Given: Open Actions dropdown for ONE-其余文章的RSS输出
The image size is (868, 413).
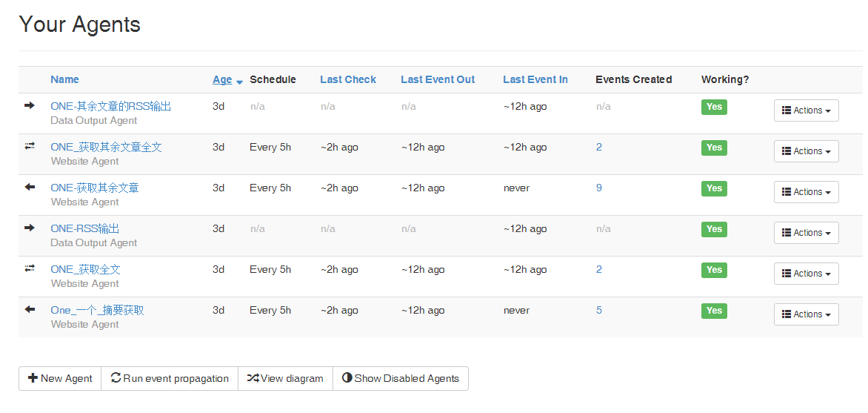Looking at the screenshot, I should click(x=806, y=110).
